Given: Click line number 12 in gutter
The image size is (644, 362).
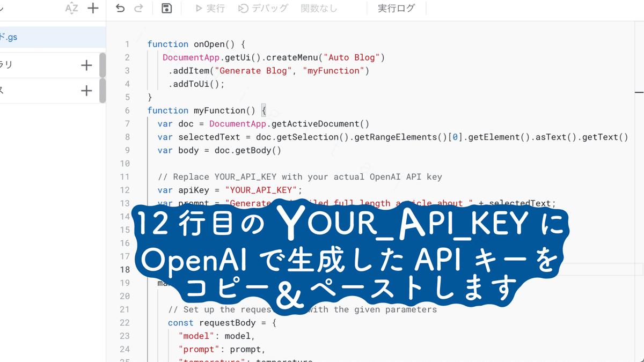Looking at the screenshot, I should (x=125, y=190).
